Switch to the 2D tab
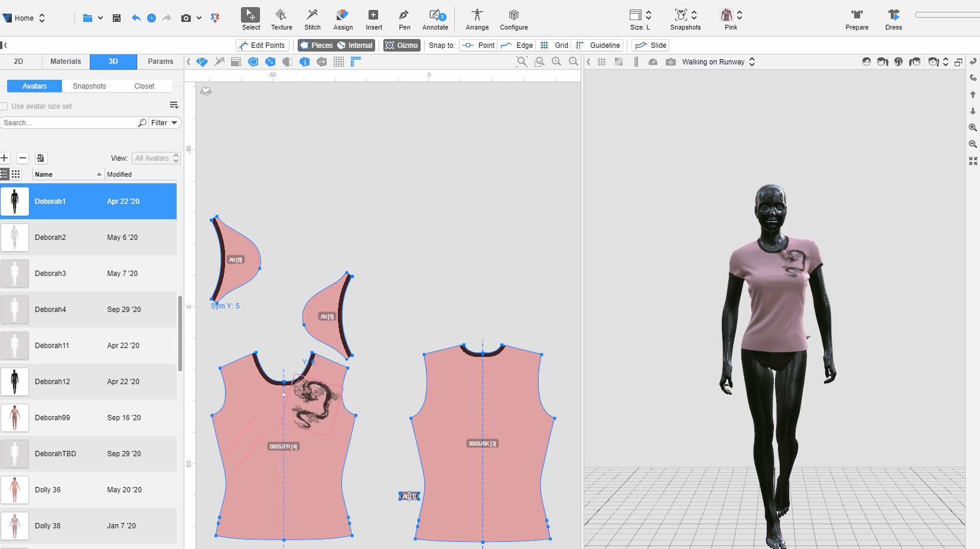Viewport: 980px width, 549px height. click(x=18, y=61)
